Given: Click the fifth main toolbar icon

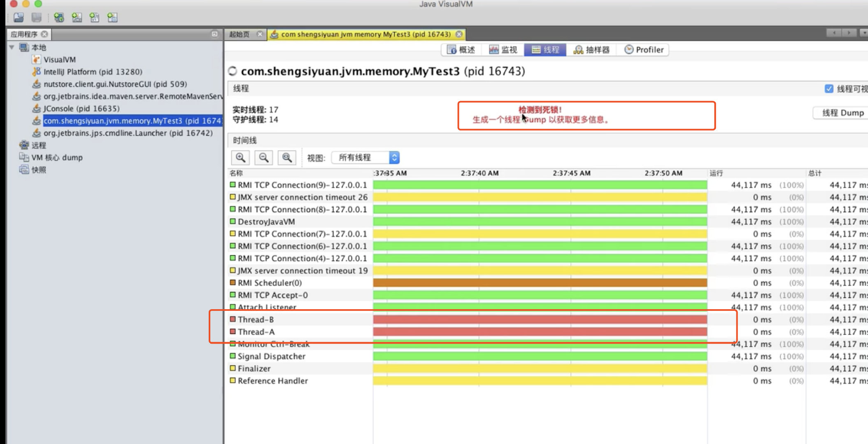Looking at the screenshot, I should click(94, 18).
